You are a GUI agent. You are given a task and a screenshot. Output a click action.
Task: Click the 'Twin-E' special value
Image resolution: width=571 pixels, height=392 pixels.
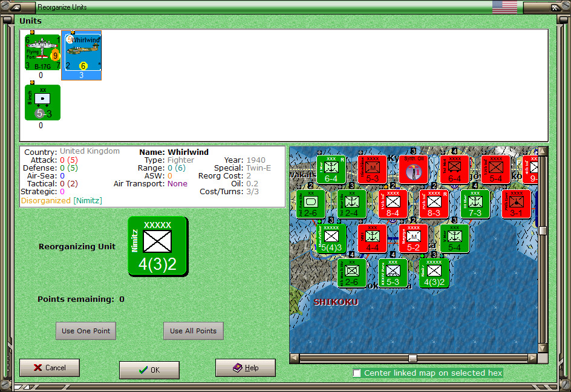(258, 168)
